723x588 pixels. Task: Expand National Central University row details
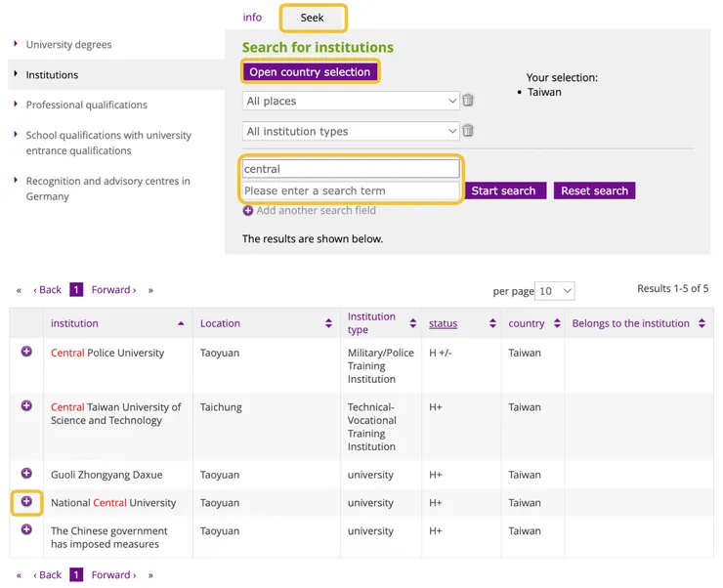click(x=27, y=502)
